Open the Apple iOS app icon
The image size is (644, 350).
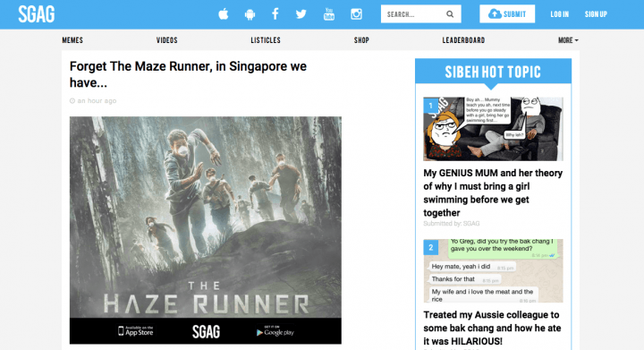pos(223,14)
